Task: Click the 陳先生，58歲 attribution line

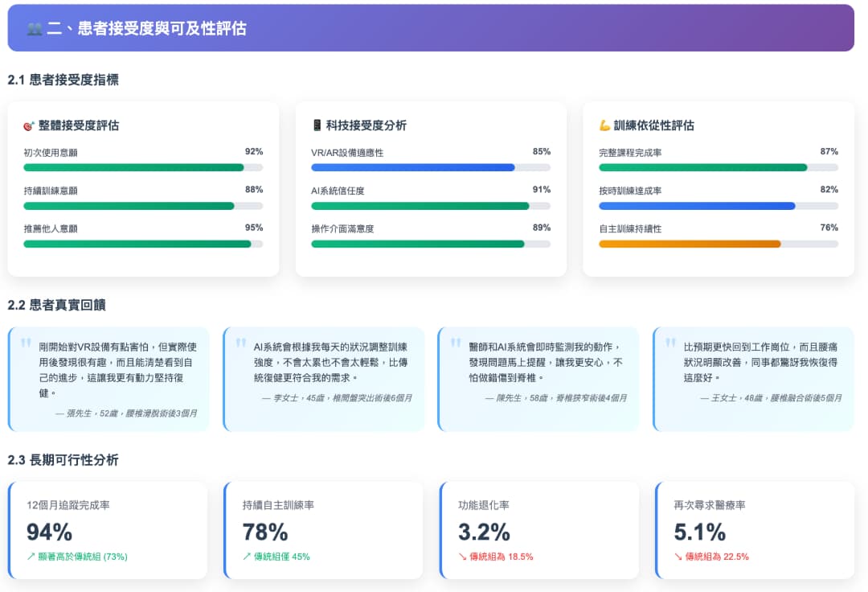Action: click(x=556, y=398)
